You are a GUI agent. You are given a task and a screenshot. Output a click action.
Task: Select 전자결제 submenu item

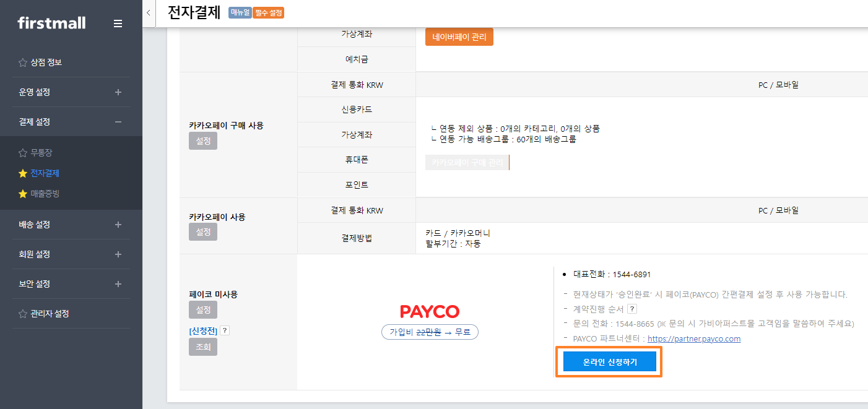click(45, 173)
